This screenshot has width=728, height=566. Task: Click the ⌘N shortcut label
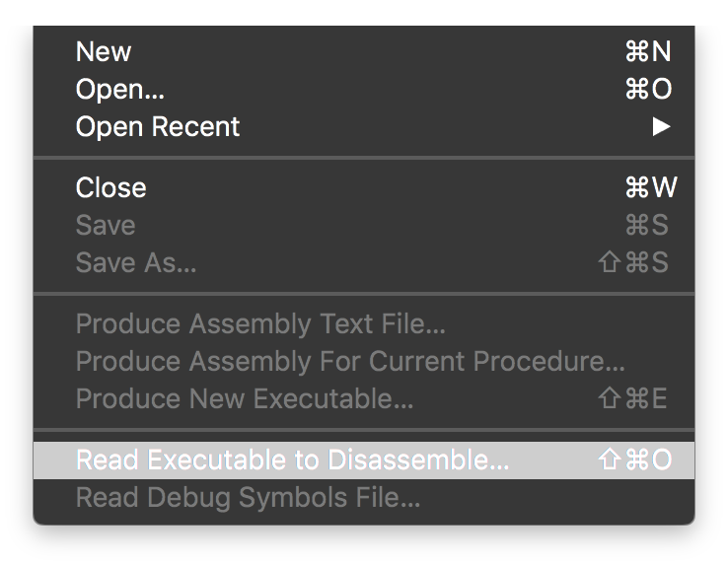click(x=648, y=52)
